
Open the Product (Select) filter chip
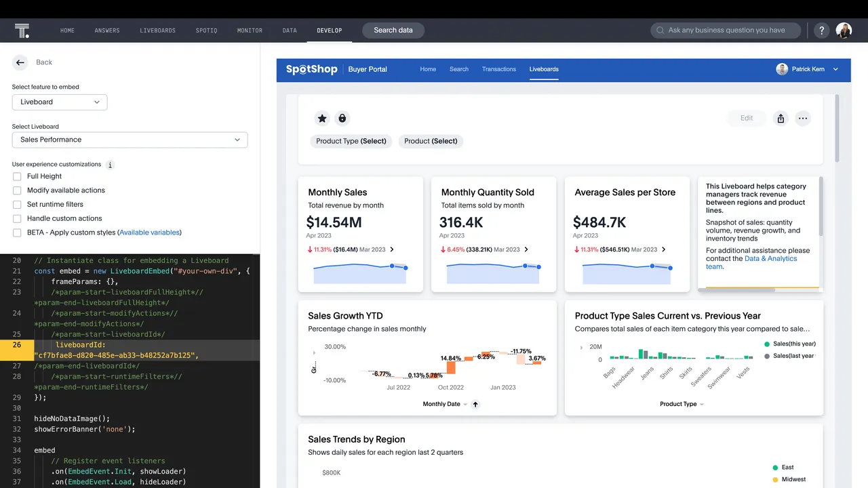[x=431, y=141]
